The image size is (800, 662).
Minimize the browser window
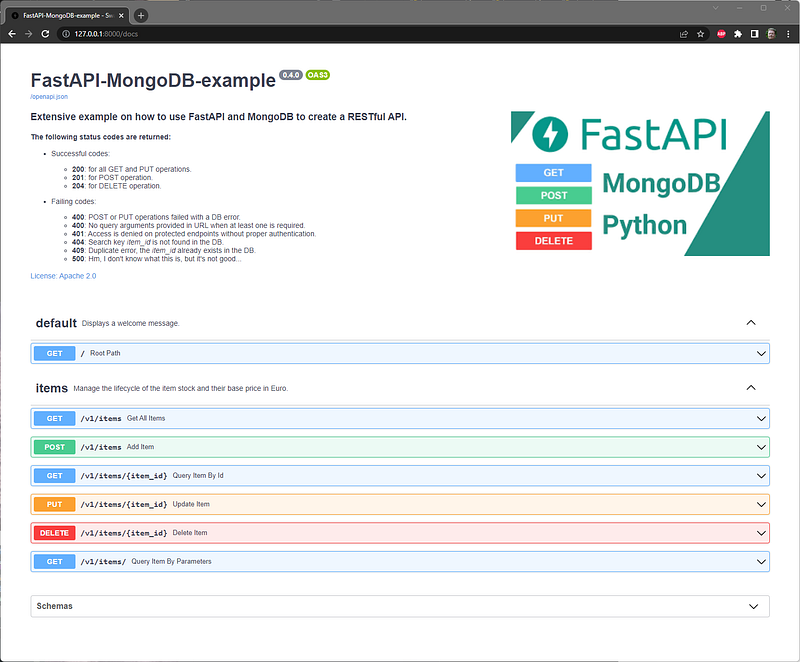[x=739, y=8]
